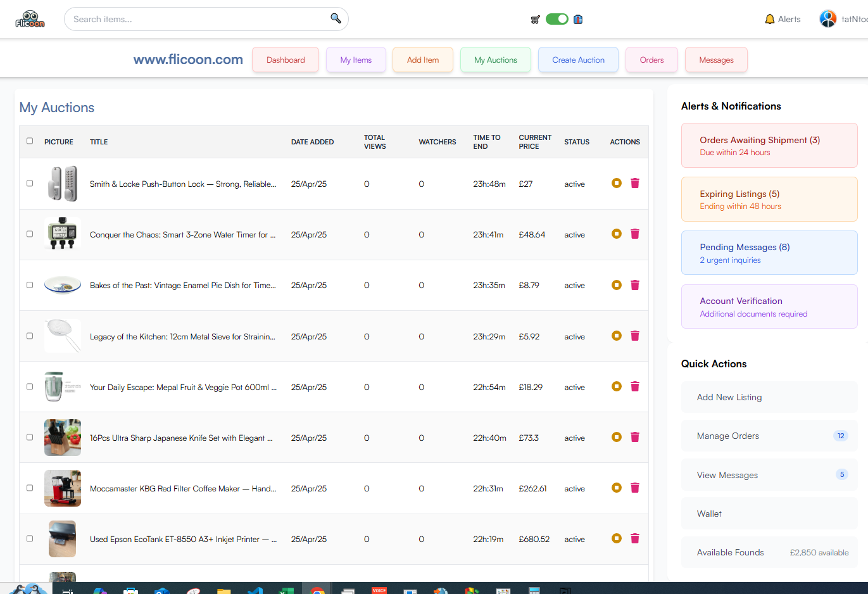Tick the checkbox for Smart Water Timer row
Image resolution: width=868 pixels, height=594 pixels.
30,234
